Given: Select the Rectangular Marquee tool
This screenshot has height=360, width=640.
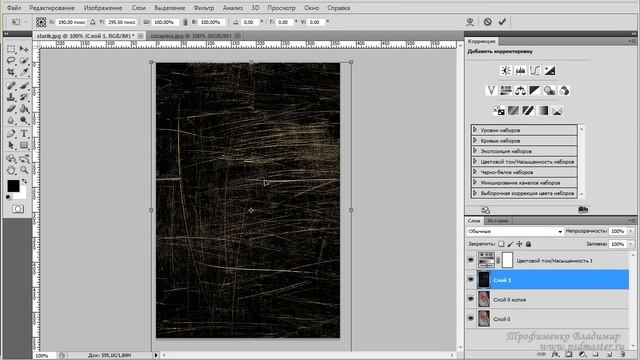Looking at the screenshot, I should (11, 49).
